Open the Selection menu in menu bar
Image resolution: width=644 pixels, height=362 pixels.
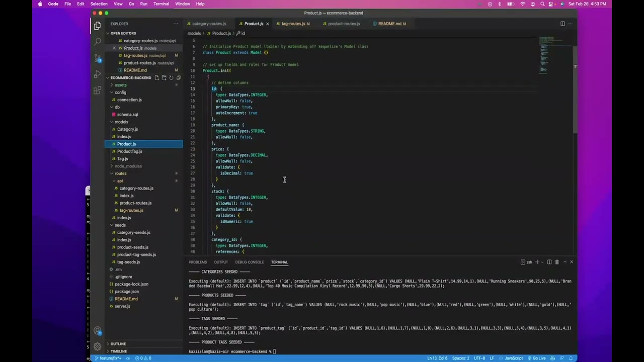pos(99,4)
